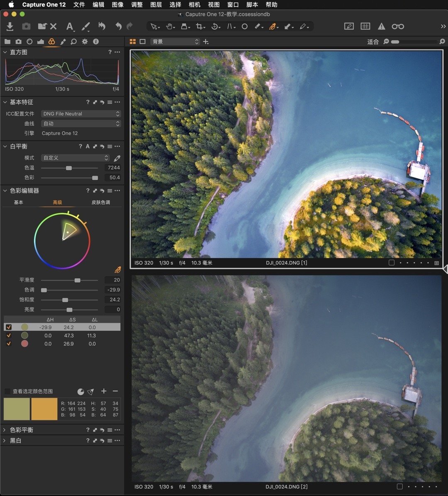Open the 曲线 curve dropdown
The image size is (448, 496).
click(x=81, y=124)
